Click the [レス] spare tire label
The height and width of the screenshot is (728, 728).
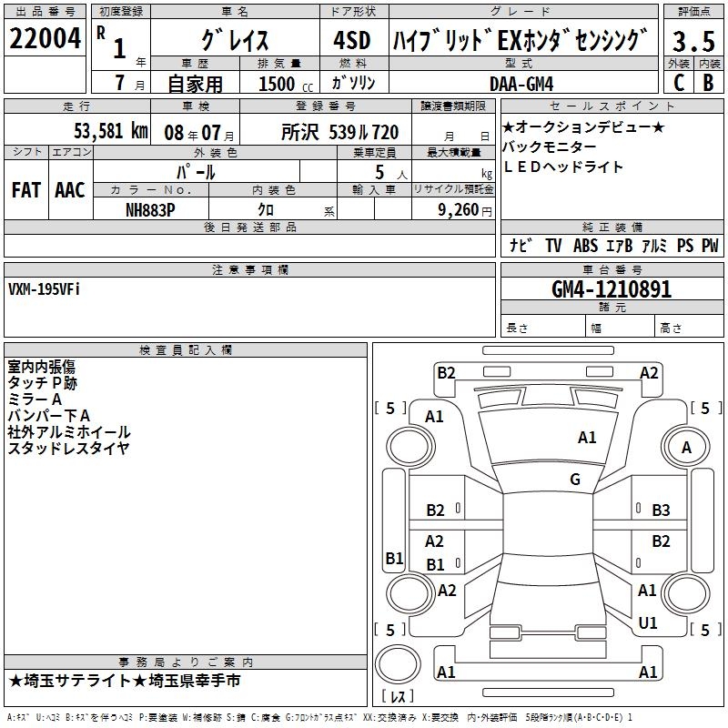(x=398, y=696)
